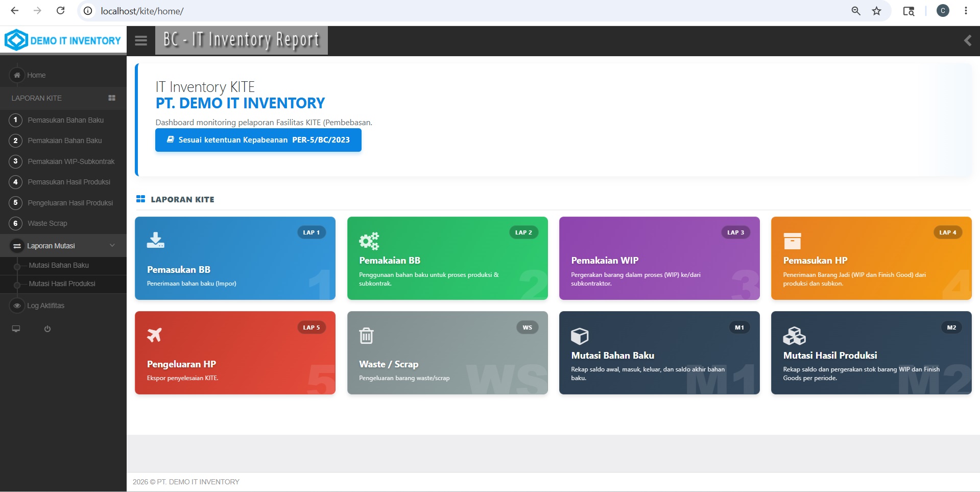Click the Home icon in sidebar
This screenshot has width=980, height=492.
coord(17,75)
